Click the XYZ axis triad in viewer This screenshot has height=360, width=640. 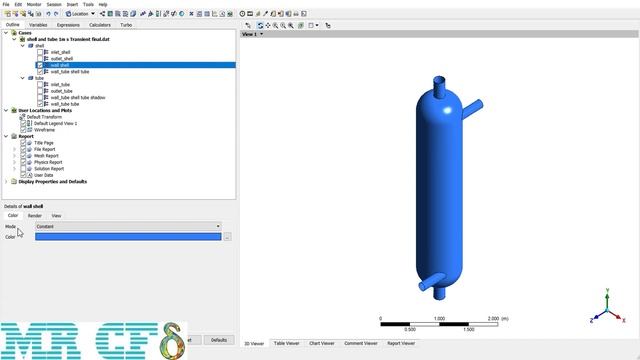(607, 307)
